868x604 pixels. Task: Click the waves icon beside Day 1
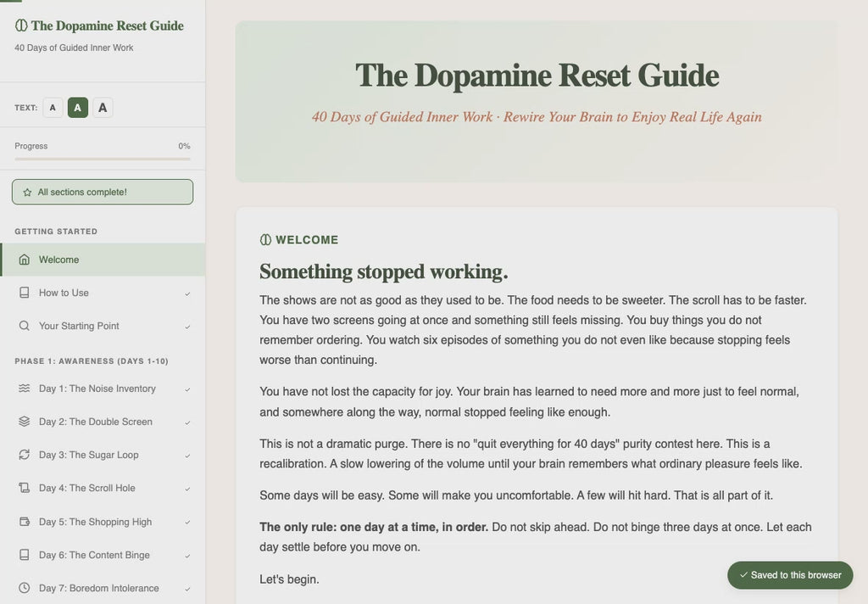coord(25,389)
